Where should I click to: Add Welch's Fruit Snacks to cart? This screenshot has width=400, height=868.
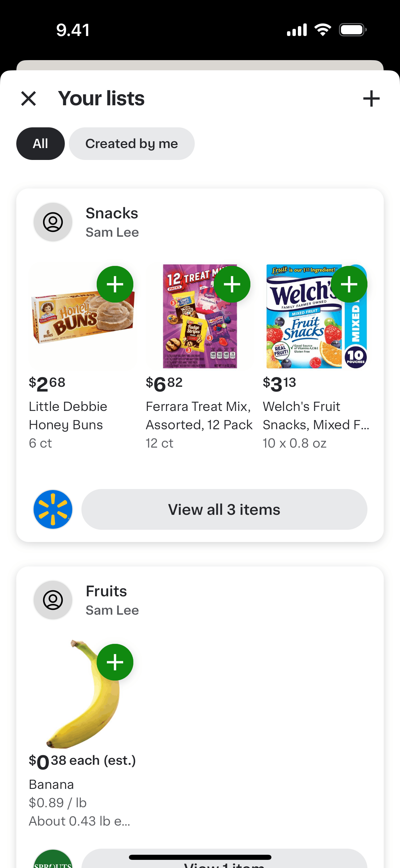click(x=349, y=284)
